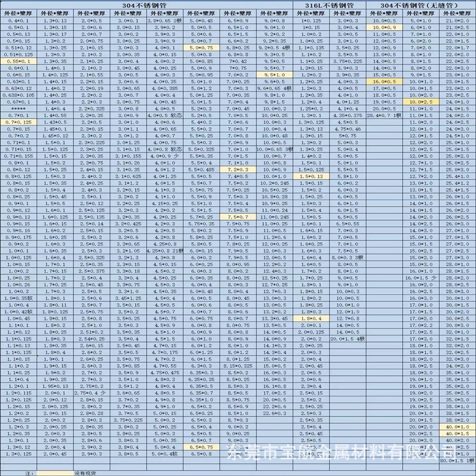The image size is (476, 476).
Task: Select the 20.0*1.5 4根 cell
Action: click(348, 338)
